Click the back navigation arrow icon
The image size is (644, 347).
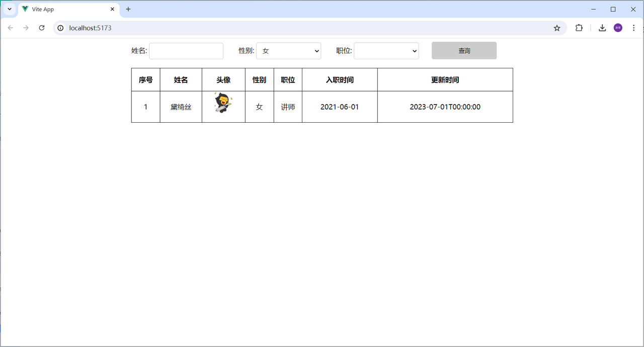coord(10,28)
